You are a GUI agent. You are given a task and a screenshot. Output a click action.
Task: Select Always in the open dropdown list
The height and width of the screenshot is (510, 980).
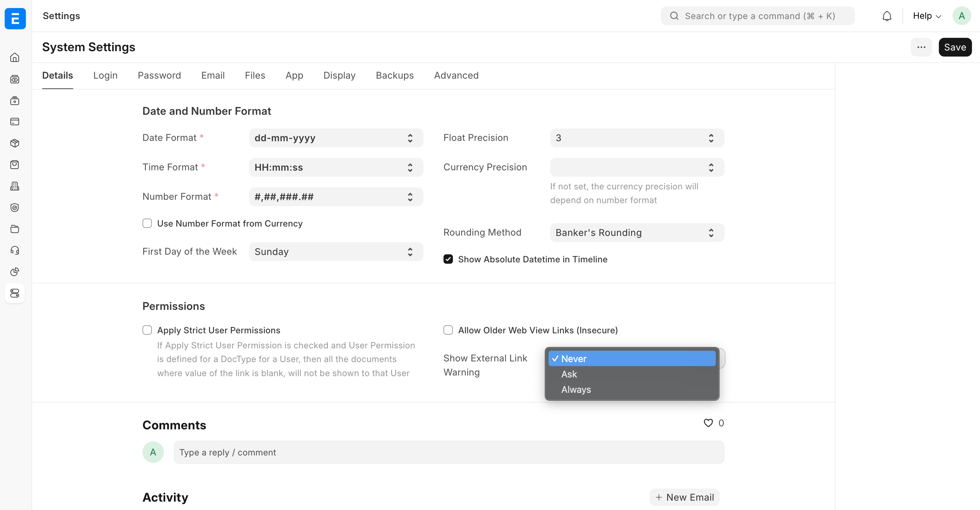tap(576, 389)
